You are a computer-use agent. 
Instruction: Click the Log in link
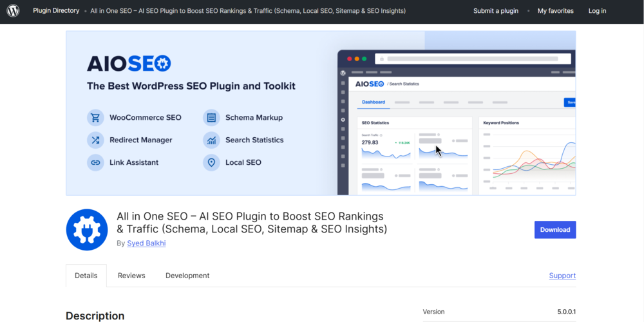point(597,11)
